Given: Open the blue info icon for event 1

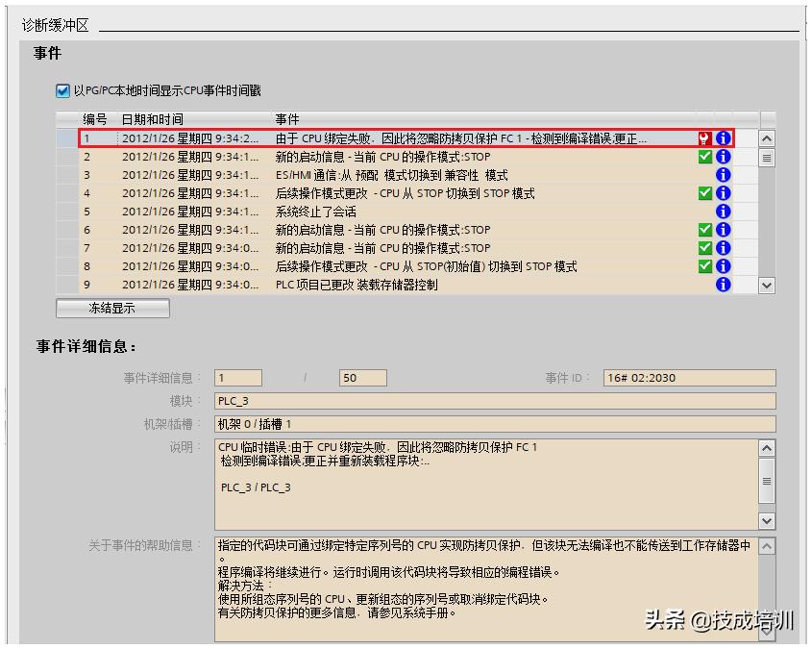Looking at the screenshot, I should (726, 137).
